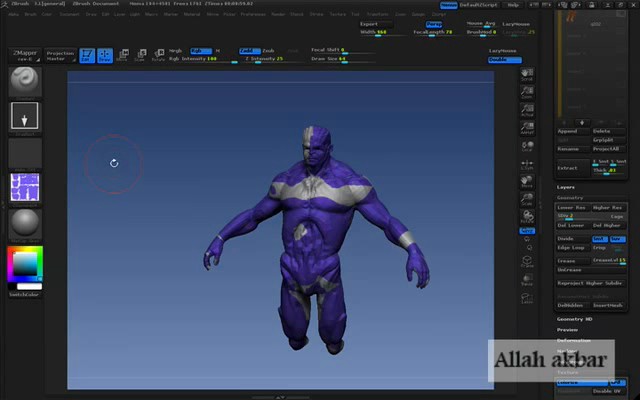Expand the Geometry HD section

click(x=574, y=319)
